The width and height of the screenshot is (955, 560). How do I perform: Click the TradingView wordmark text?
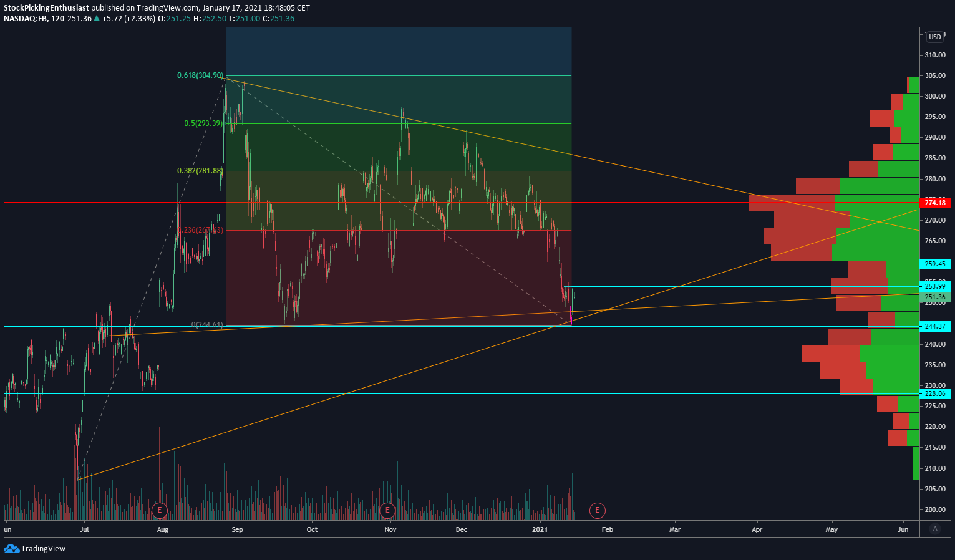(x=43, y=549)
